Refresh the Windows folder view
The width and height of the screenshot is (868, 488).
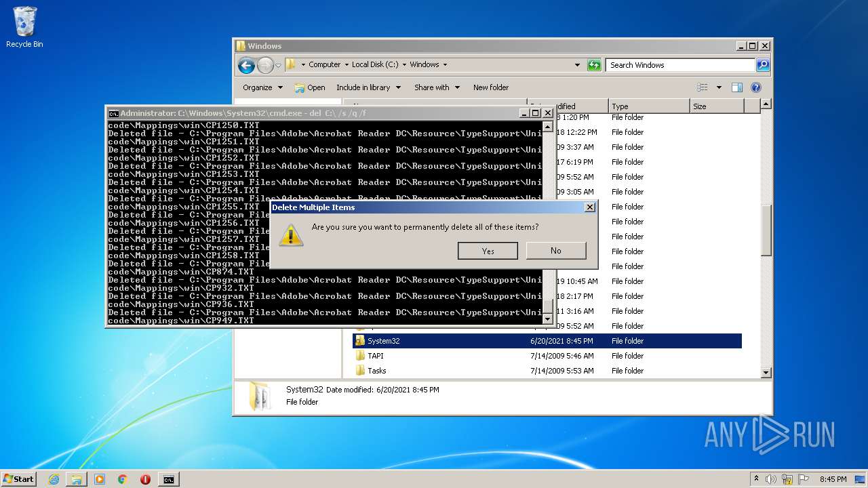[594, 65]
